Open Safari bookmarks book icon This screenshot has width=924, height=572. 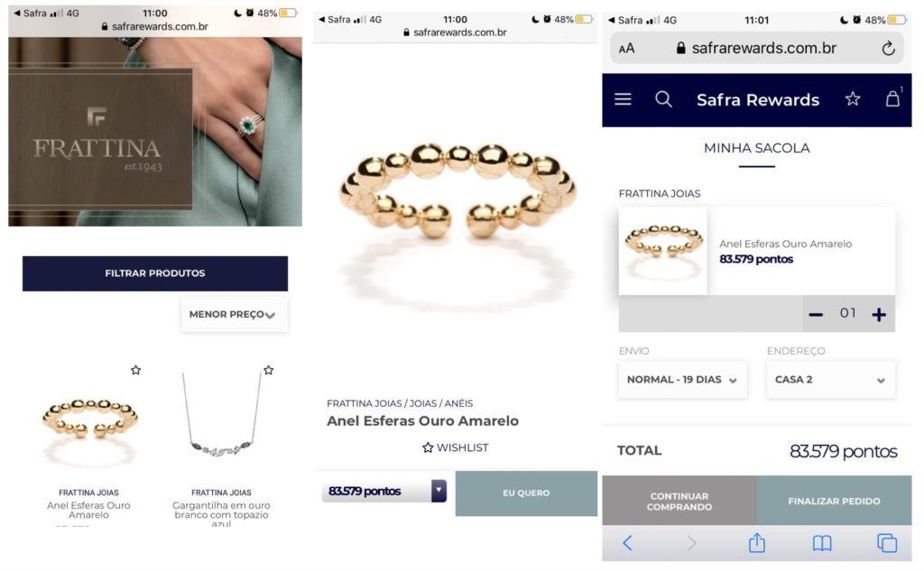pos(822,543)
